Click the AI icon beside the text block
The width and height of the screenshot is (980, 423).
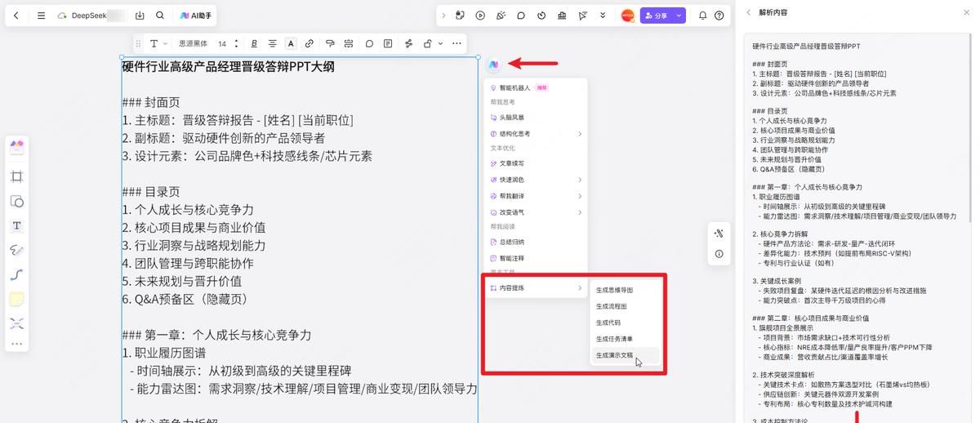[x=493, y=64]
